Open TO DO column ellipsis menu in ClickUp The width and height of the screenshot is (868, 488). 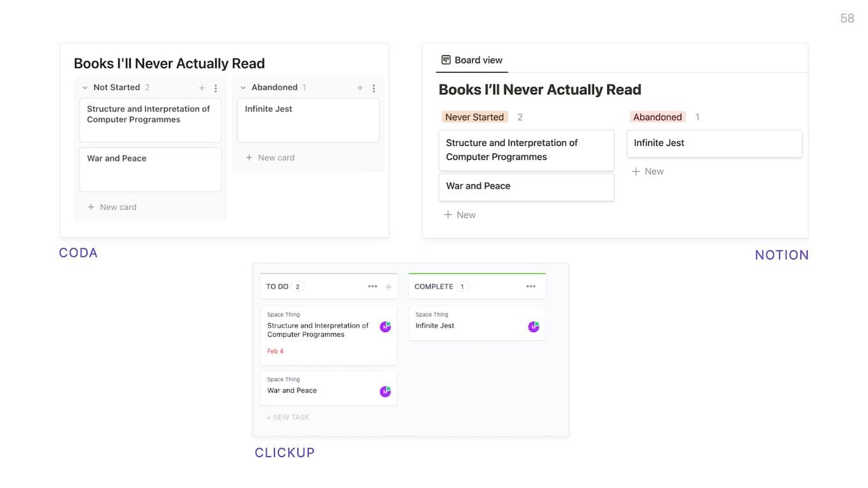coord(373,287)
